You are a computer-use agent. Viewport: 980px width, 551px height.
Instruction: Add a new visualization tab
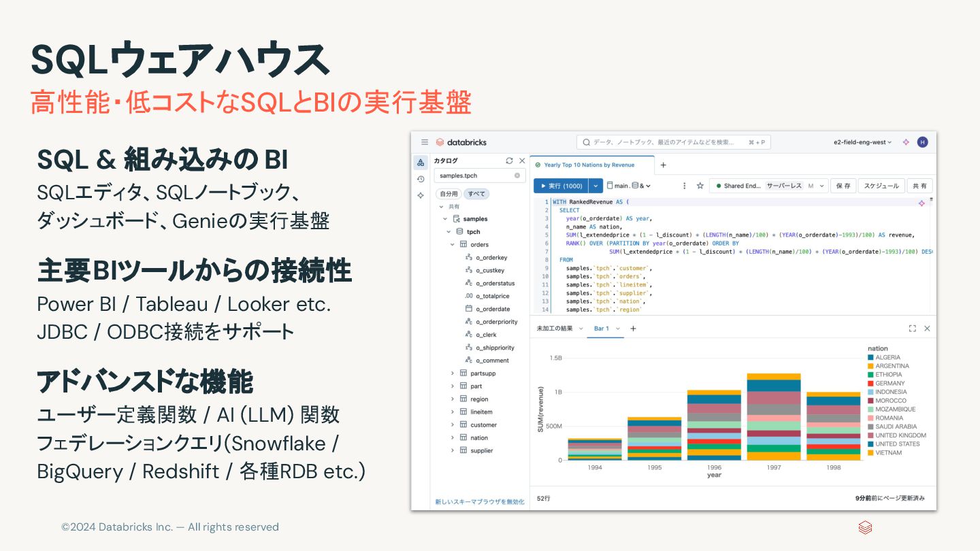633,329
